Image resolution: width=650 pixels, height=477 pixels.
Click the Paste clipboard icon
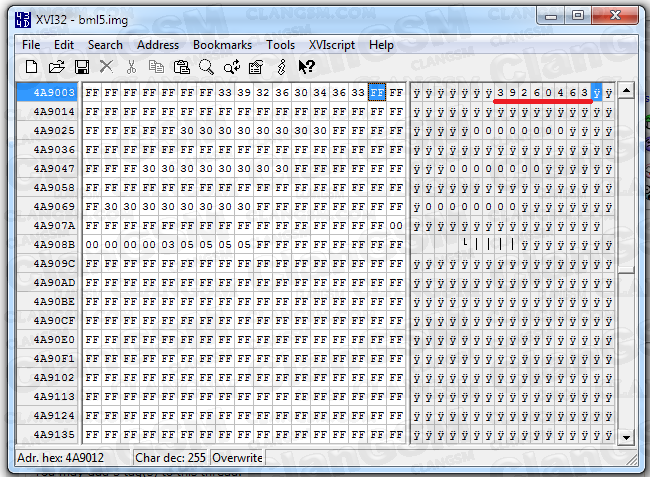click(x=181, y=67)
